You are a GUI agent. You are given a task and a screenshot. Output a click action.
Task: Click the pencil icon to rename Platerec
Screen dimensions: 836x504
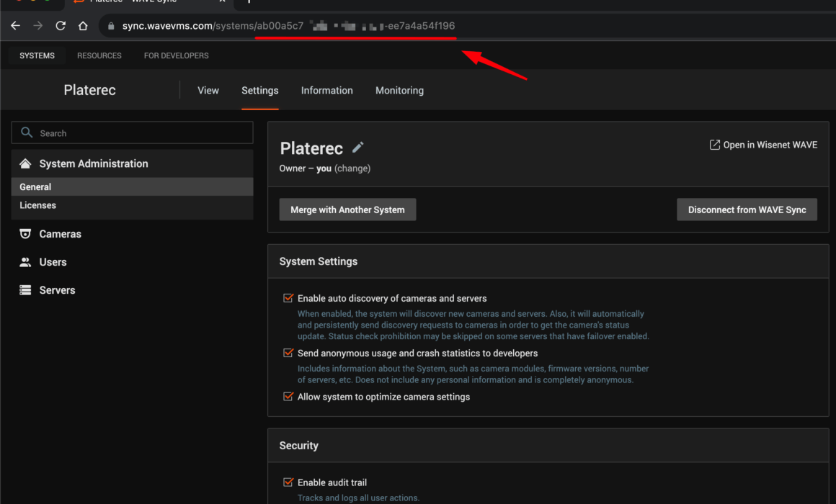point(357,147)
